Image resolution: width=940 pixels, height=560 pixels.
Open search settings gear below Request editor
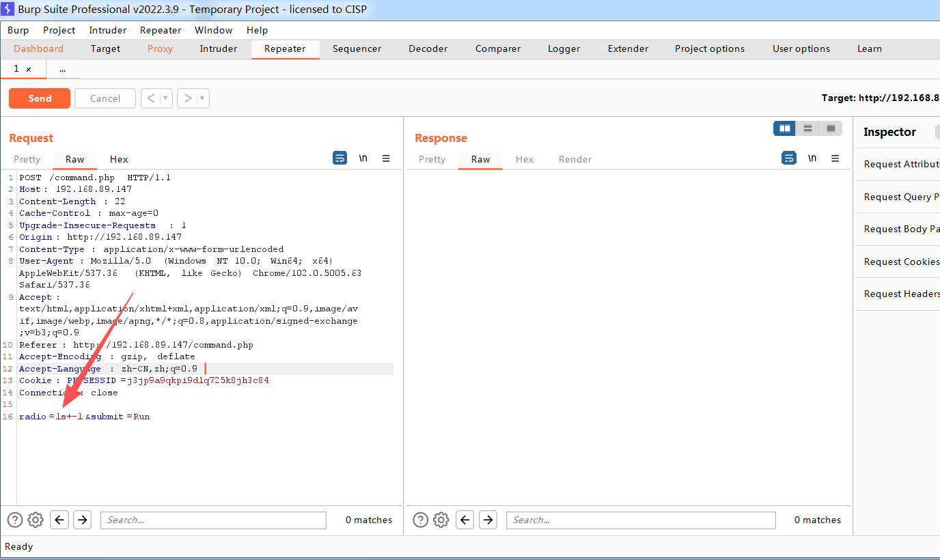coord(36,520)
